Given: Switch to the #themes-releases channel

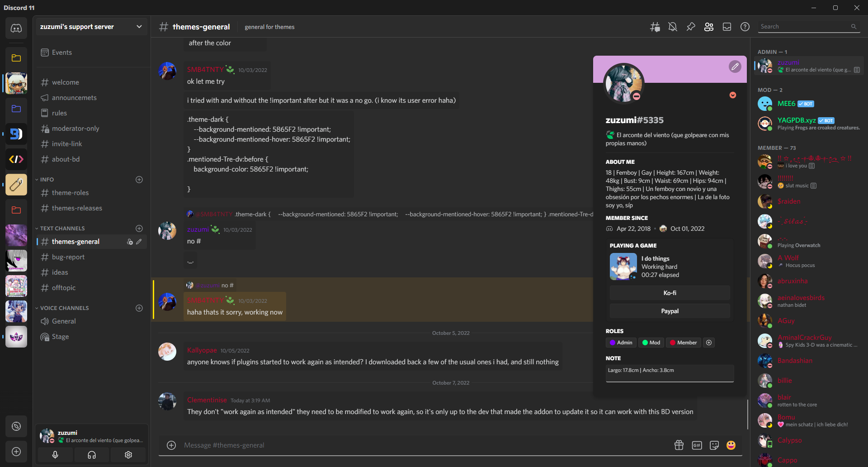Looking at the screenshot, I should click(76, 208).
